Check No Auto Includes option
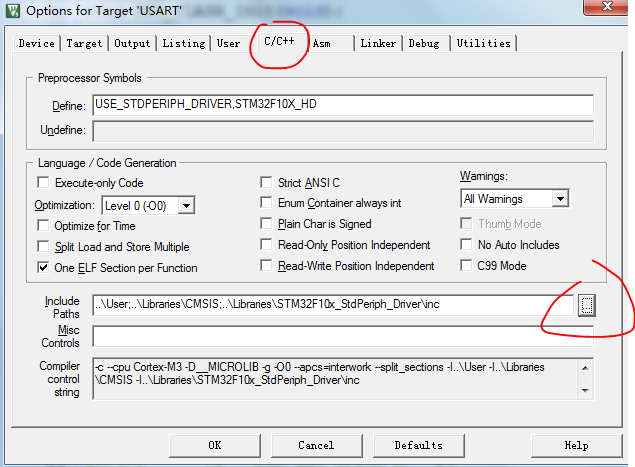This screenshot has height=467, width=635. point(466,244)
